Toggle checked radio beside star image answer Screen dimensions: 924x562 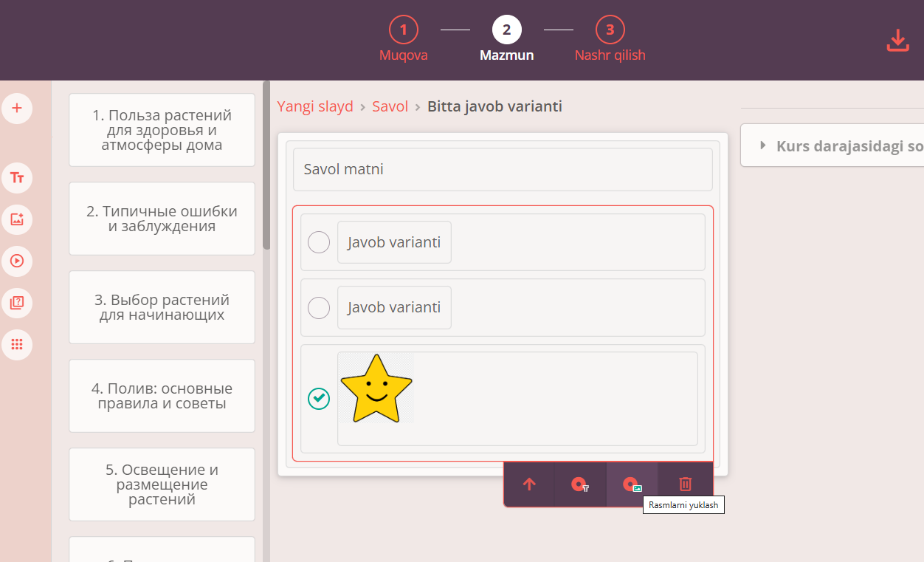pos(319,399)
